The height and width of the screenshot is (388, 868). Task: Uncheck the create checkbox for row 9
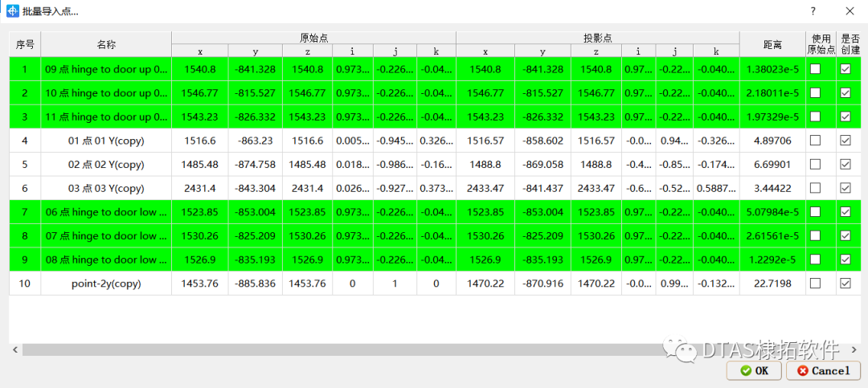(x=845, y=260)
